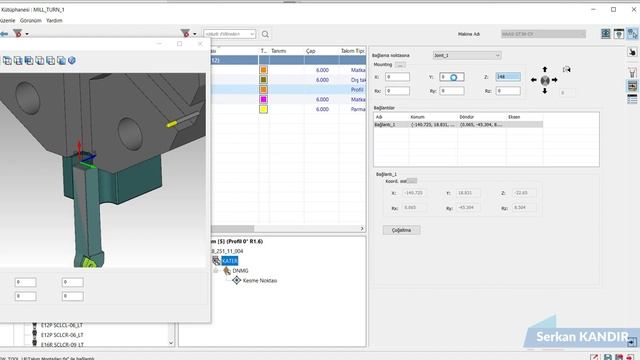The image size is (640, 360).
Task: Click the left arrow of the direction pad
Action: pos(533,80)
